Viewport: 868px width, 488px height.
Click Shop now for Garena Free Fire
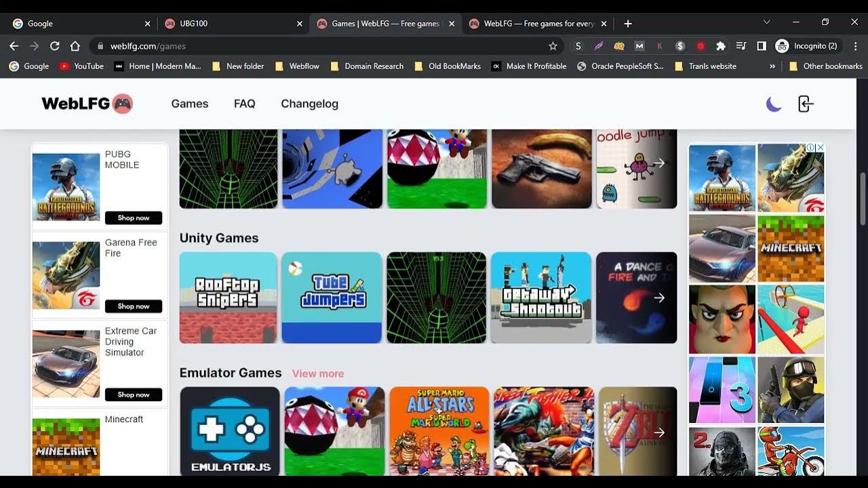[x=134, y=306]
